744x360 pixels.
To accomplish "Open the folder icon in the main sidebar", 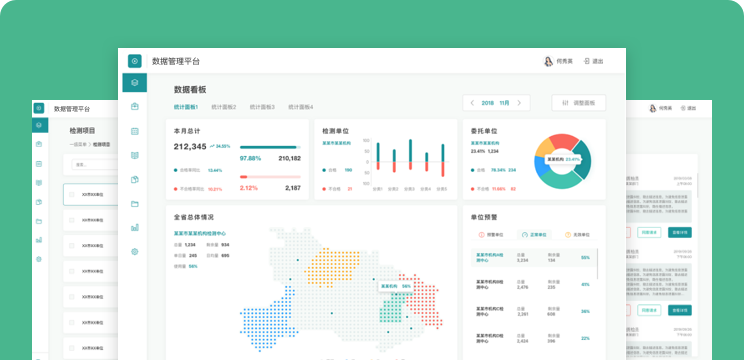I will pos(135,204).
